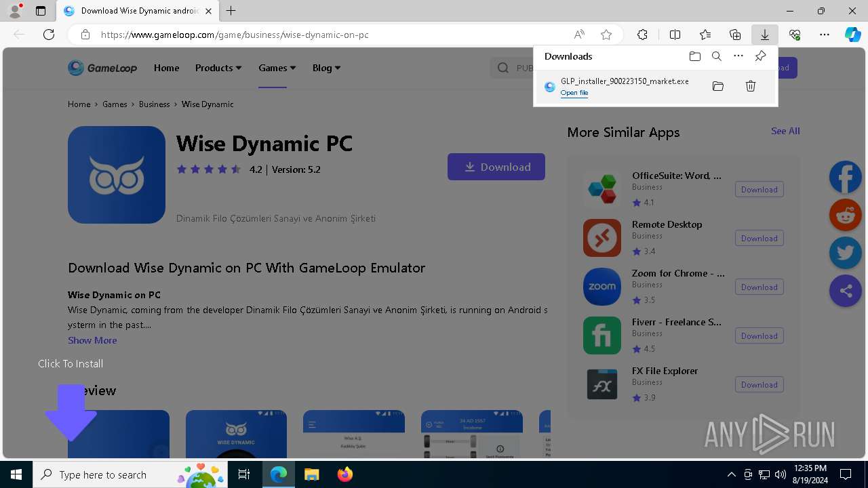Open FX File Explorer app icon
Image resolution: width=868 pixels, height=488 pixels.
click(x=602, y=384)
